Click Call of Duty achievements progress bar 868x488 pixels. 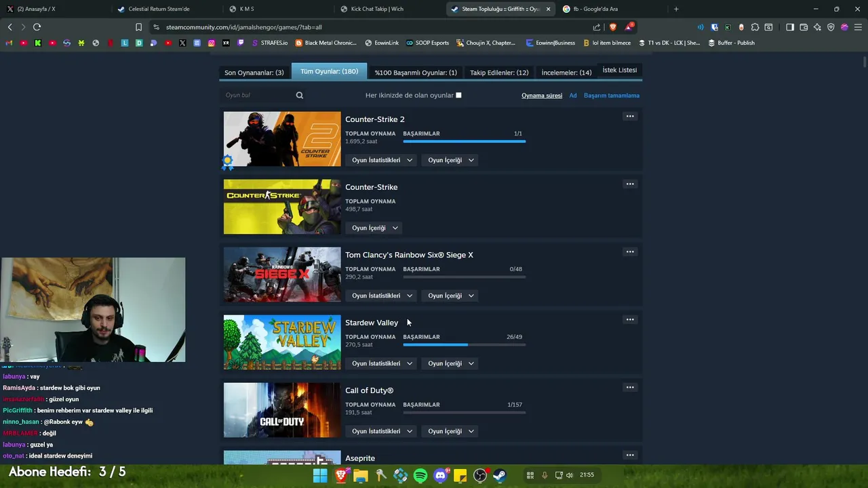click(x=464, y=413)
